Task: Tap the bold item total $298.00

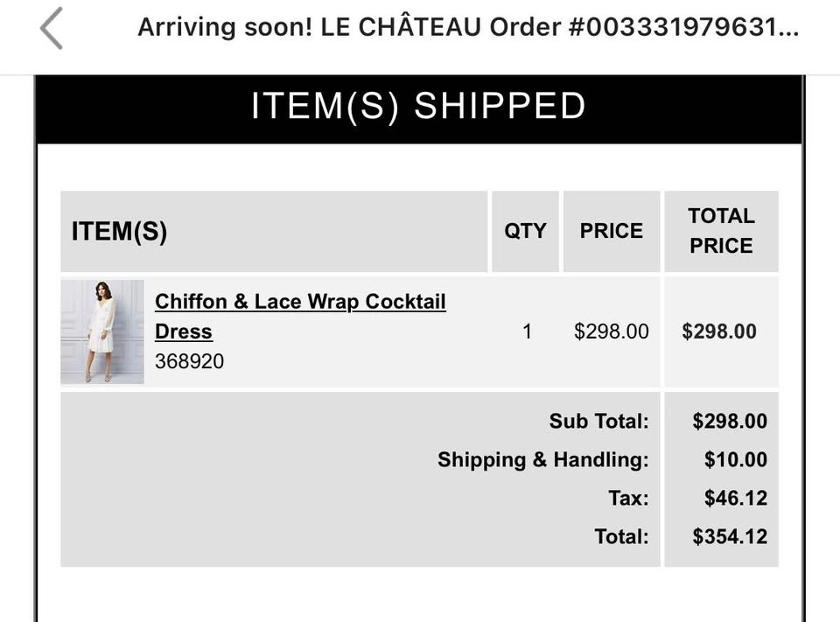Action: [x=719, y=332]
